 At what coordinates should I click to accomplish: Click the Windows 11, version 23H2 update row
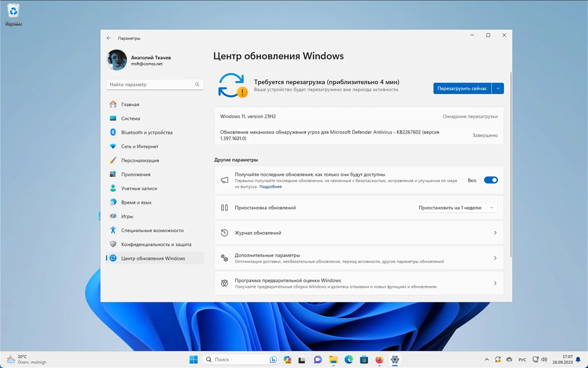359,116
